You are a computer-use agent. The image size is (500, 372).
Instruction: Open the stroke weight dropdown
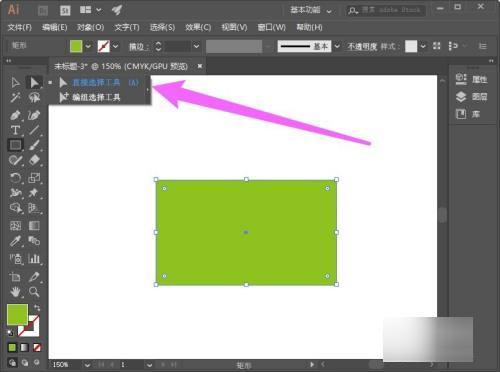pos(196,46)
